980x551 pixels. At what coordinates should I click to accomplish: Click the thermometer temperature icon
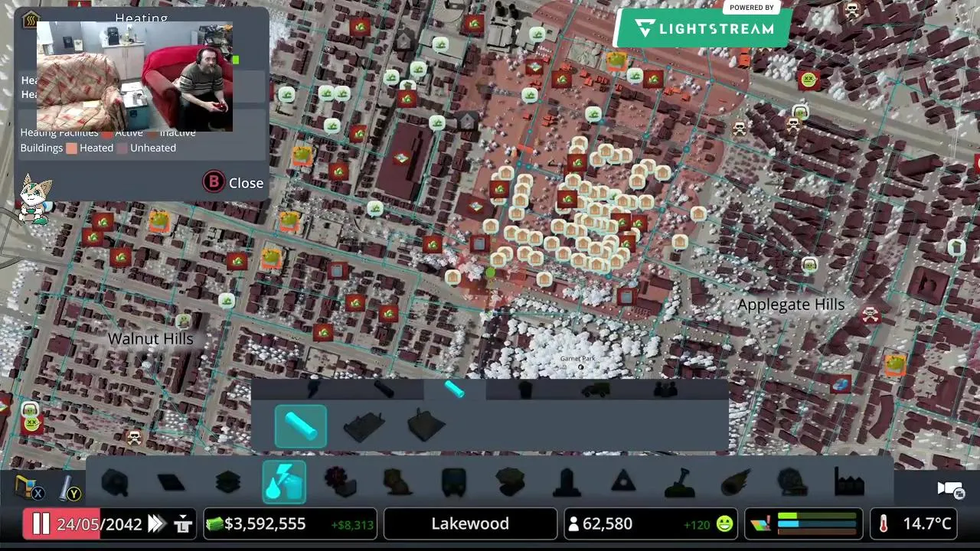tap(884, 524)
